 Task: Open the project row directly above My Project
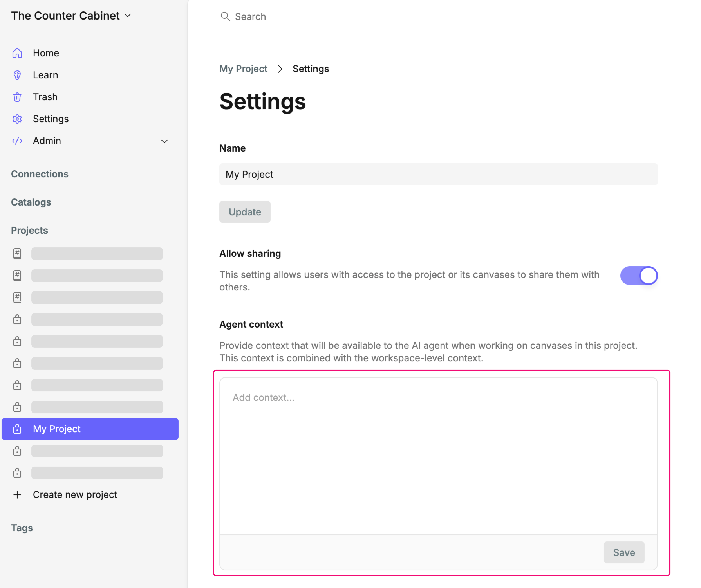click(90, 407)
